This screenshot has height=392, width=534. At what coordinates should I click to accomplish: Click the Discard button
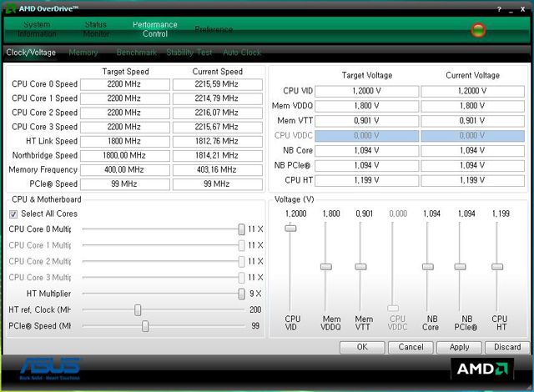507,347
